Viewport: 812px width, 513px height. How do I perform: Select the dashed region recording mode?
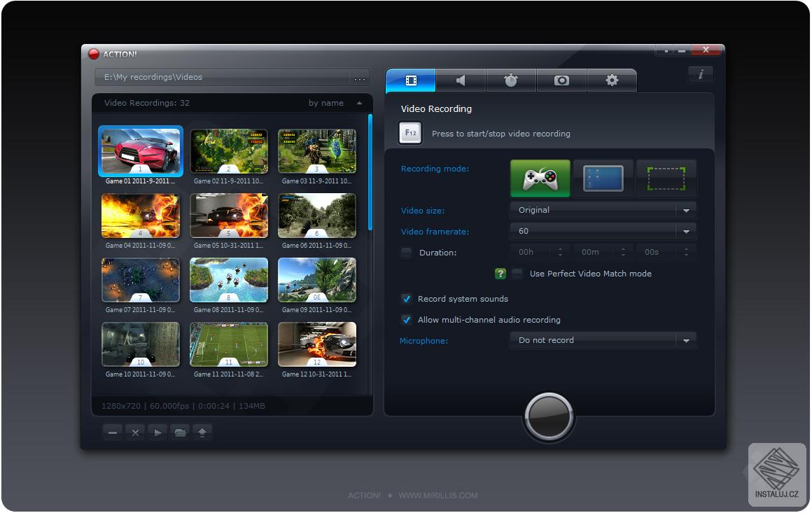click(666, 178)
